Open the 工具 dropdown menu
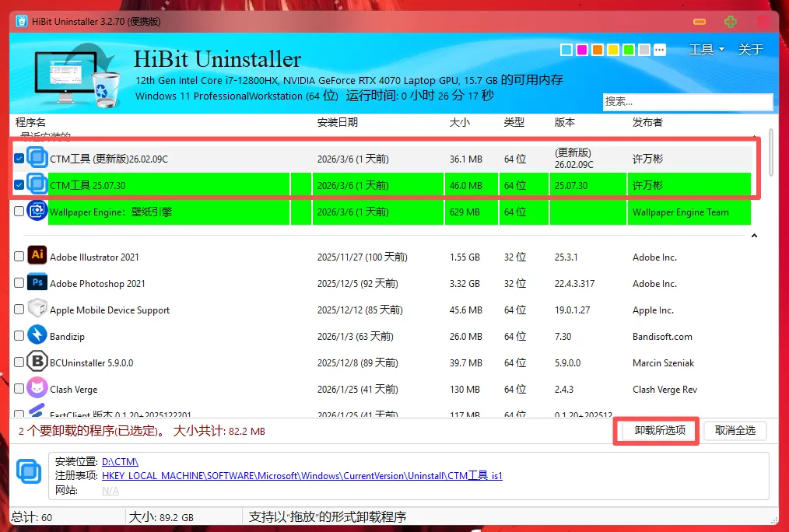The width and height of the screenshot is (789, 532). 707,49
